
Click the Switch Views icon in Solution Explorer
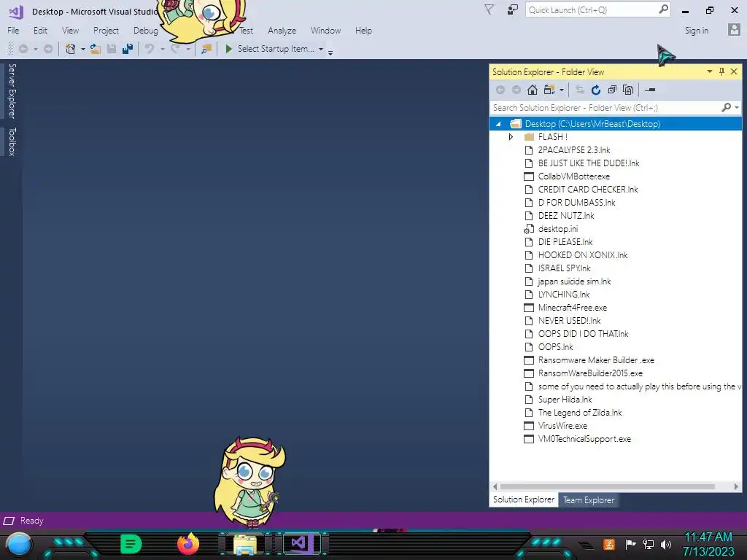pos(549,90)
